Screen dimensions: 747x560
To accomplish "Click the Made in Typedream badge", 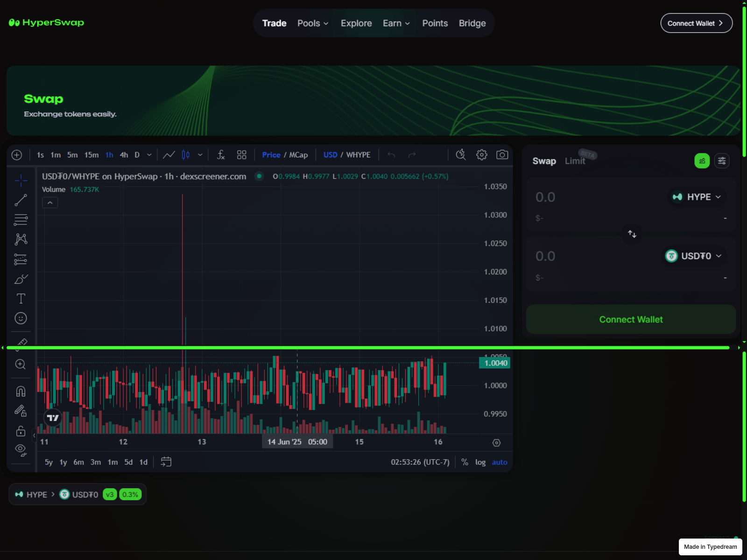I will tap(710, 547).
